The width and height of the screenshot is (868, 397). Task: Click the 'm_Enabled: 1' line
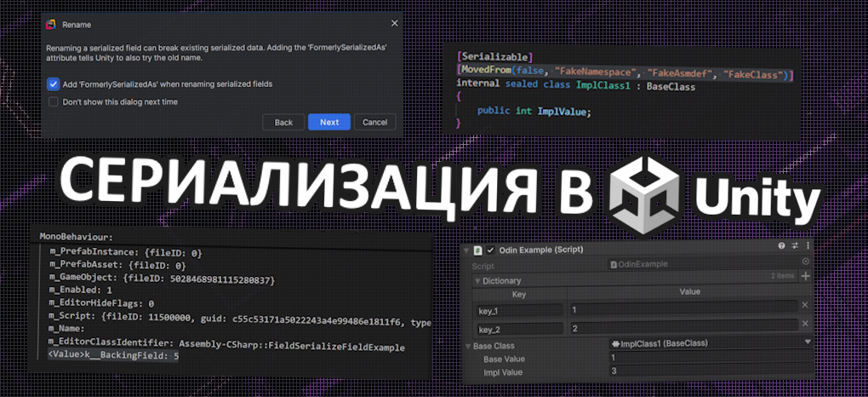click(81, 290)
